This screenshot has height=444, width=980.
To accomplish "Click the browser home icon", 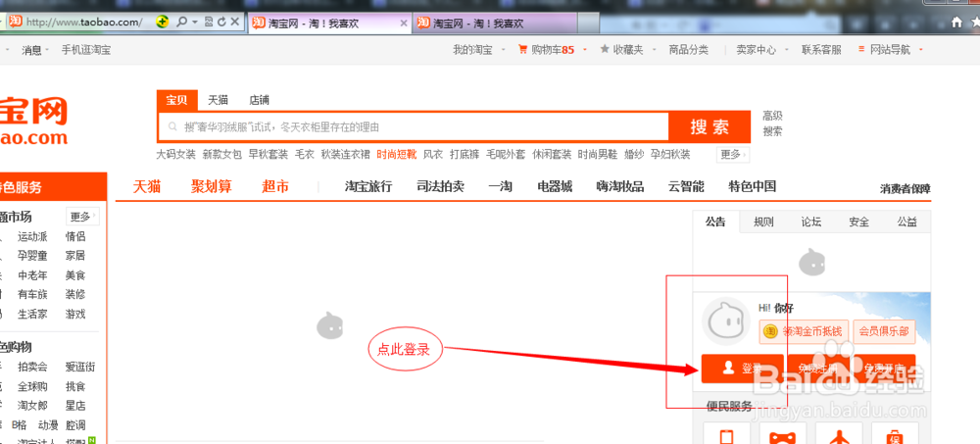I will click(955, 23).
